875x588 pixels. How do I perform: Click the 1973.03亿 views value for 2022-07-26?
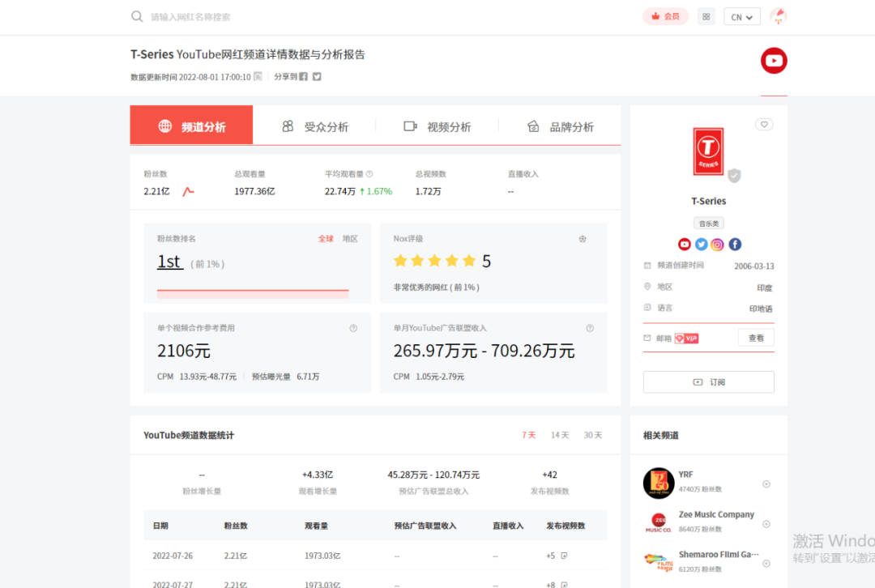pos(322,556)
